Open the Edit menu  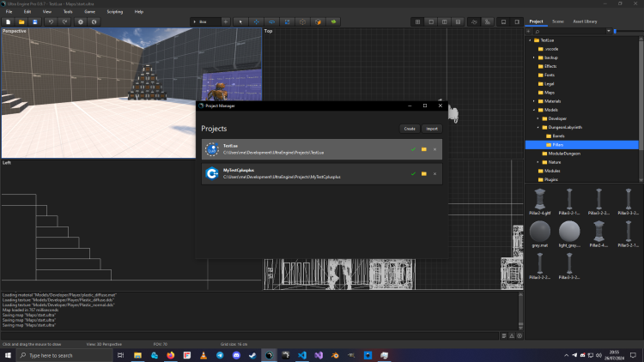tap(27, 12)
